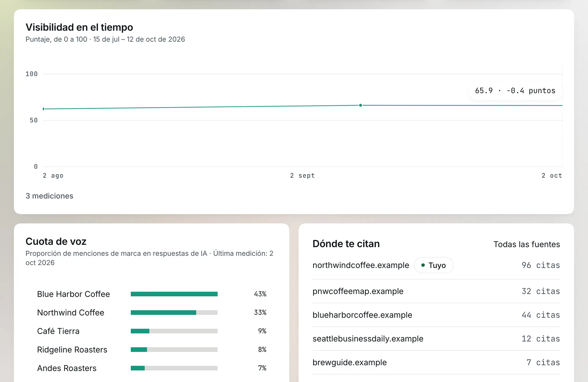Image resolution: width=588 pixels, height=382 pixels.
Task: Click the 2 sept axis label
Action: click(x=302, y=176)
